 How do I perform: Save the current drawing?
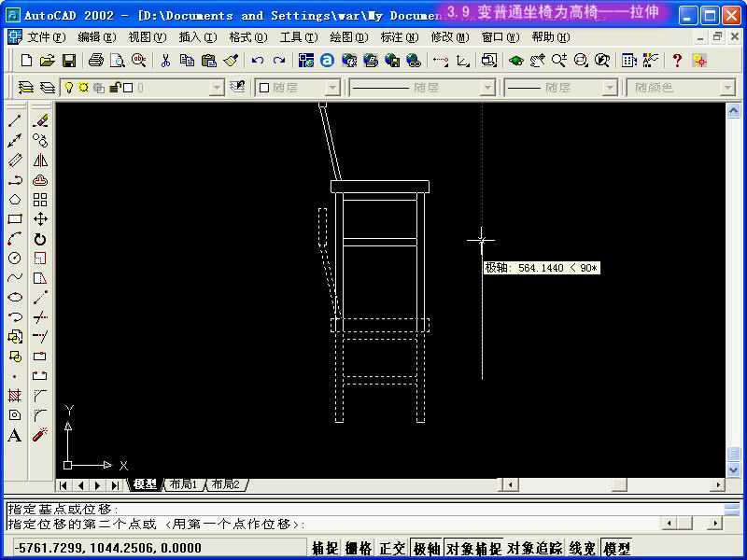[69, 61]
